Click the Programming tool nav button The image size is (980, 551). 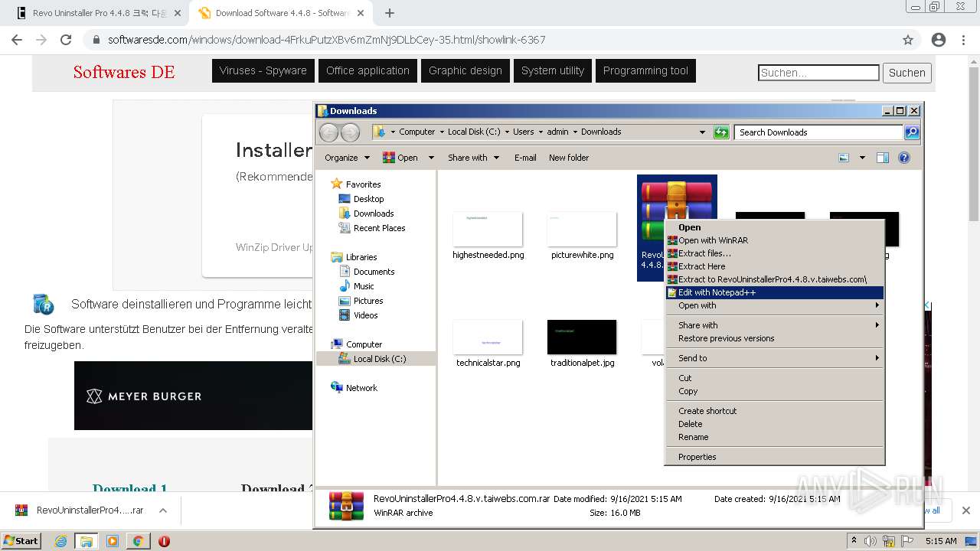(645, 70)
